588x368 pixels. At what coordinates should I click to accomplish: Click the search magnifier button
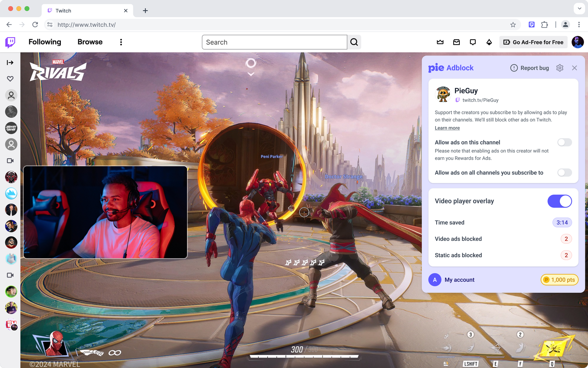click(354, 42)
